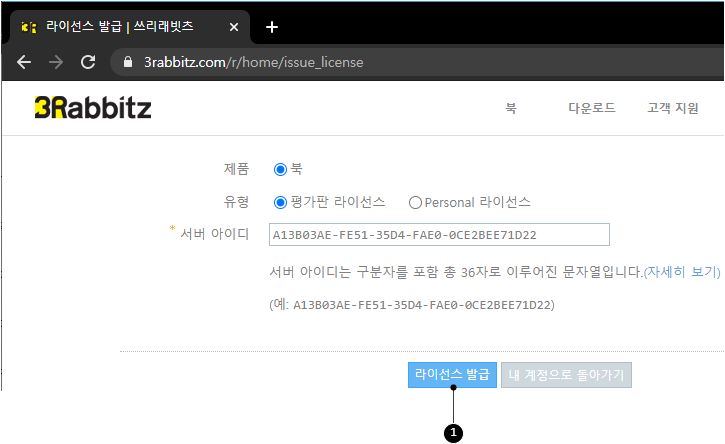
Task: Click the 3Rabbitz logo
Action: click(93, 108)
